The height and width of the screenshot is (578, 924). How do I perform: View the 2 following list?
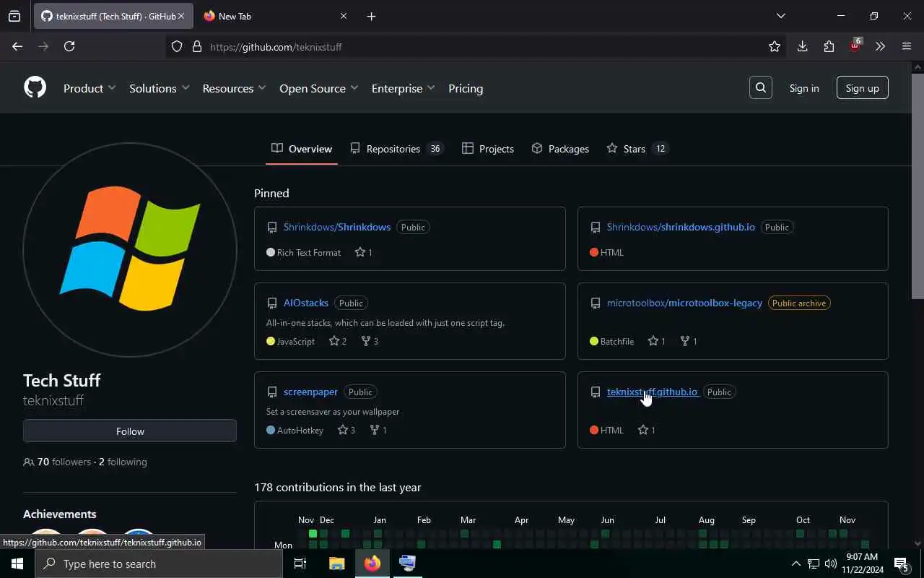123,462
